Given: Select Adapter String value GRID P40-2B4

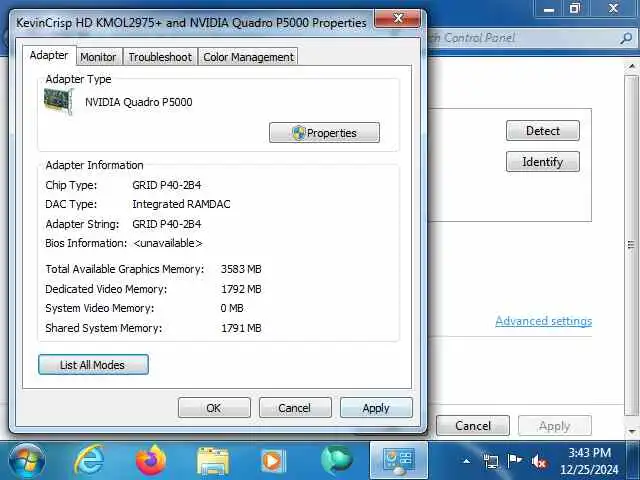Looking at the screenshot, I should (x=167, y=224).
